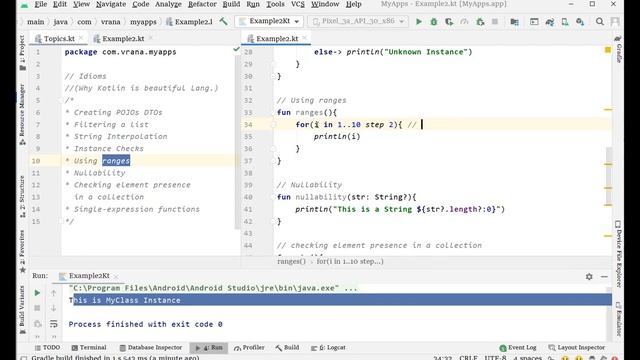Image resolution: width=640 pixels, height=360 pixels.
Task: Open AVD Manager device icon
Action: (x=565, y=22)
